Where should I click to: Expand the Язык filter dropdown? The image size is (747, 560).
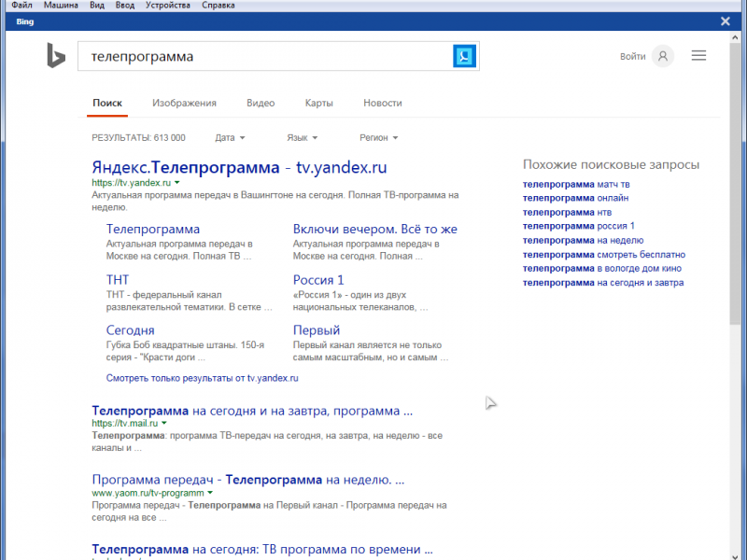click(302, 137)
